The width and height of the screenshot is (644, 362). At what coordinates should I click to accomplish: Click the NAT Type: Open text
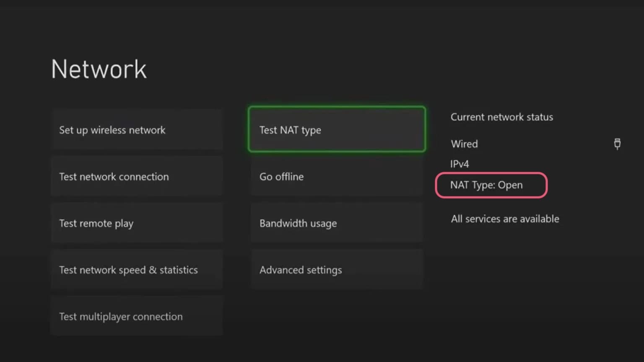(486, 185)
